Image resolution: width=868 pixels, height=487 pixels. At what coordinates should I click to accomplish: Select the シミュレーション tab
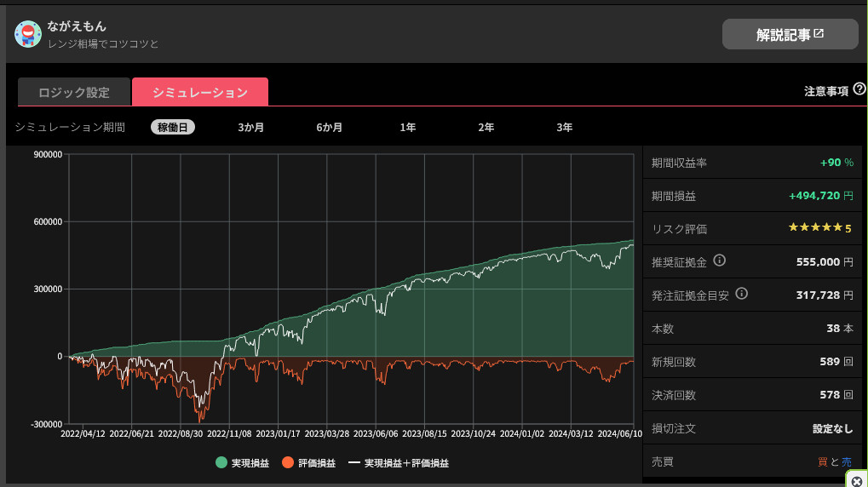(x=200, y=92)
